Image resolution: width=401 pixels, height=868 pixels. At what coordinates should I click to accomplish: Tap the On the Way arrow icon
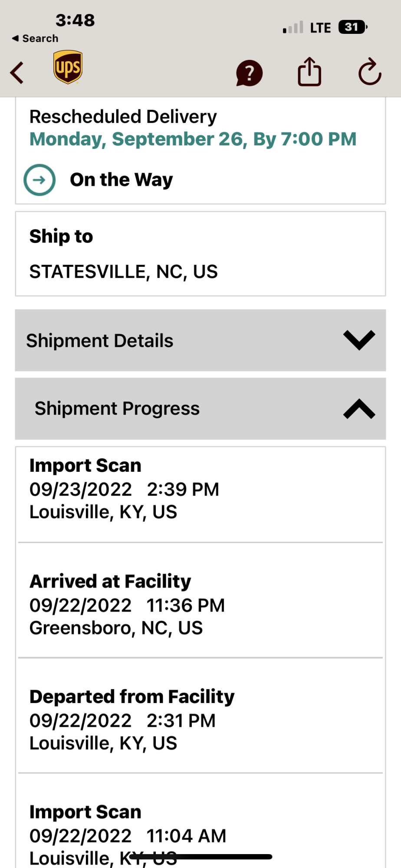(x=39, y=180)
